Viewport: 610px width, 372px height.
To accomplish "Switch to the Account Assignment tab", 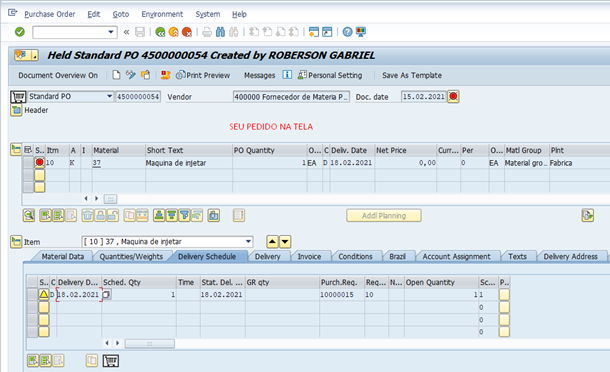I will (x=456, y=256).
